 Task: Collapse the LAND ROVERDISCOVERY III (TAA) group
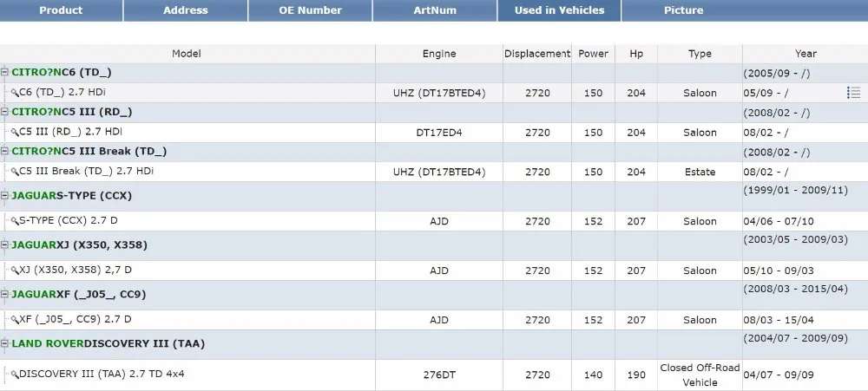coord(5,344)
